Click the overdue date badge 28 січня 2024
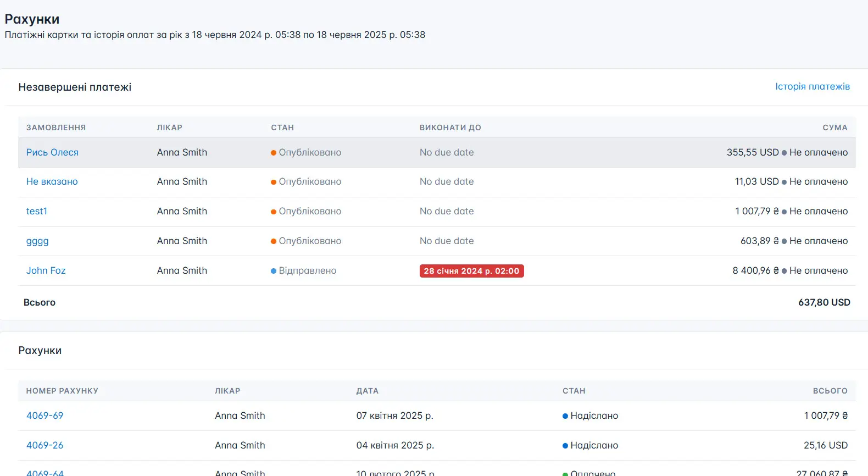This screenshot has height=476, width=868. [471, 271]
